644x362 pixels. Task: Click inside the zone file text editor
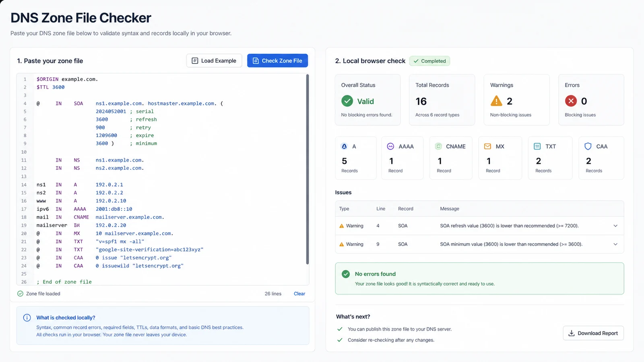[x=162, y=179]
